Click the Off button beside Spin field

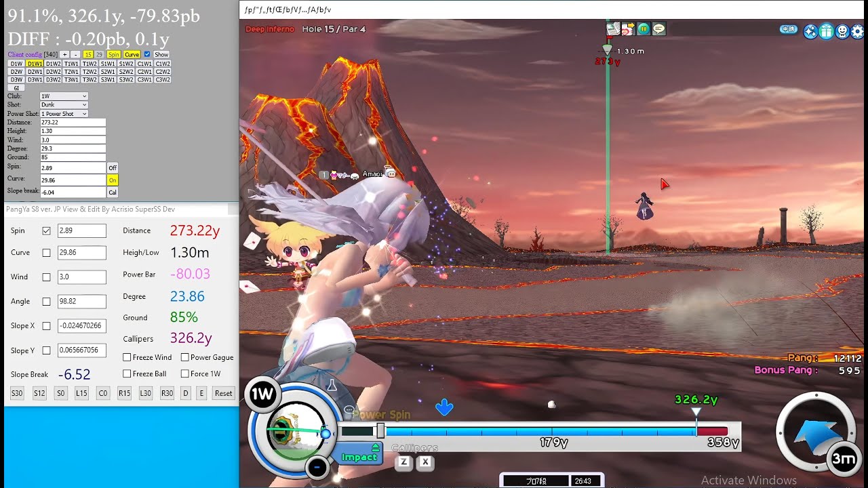[113, 167]
